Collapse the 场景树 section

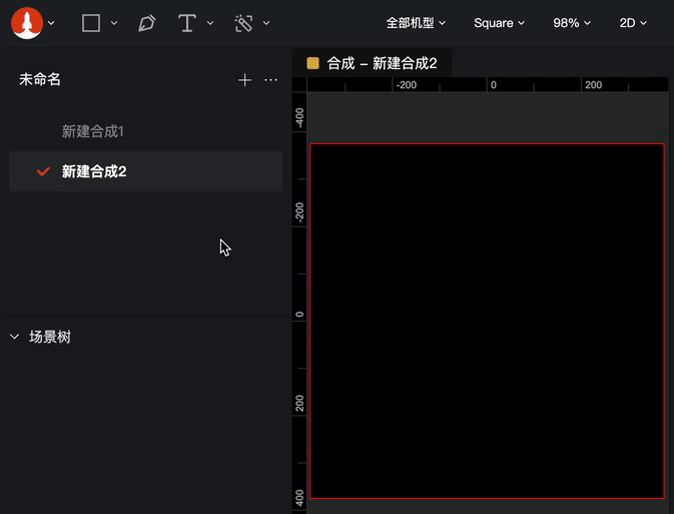[x=15, y=337]
